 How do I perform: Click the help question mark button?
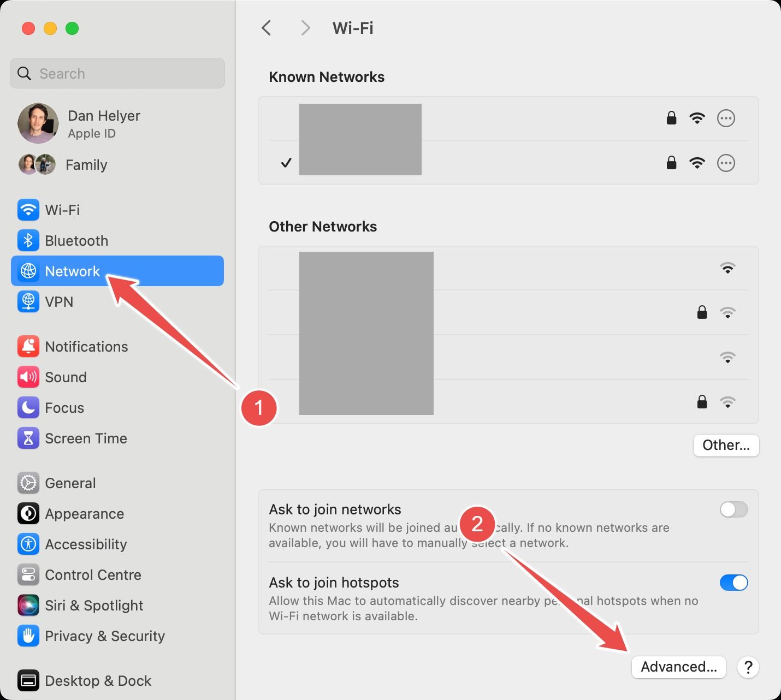coord(748,667)
